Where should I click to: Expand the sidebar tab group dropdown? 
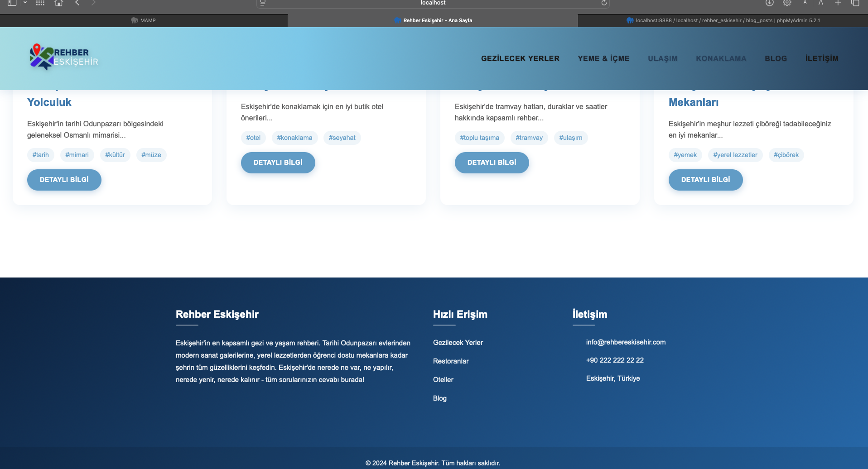(x=25, y=3)
